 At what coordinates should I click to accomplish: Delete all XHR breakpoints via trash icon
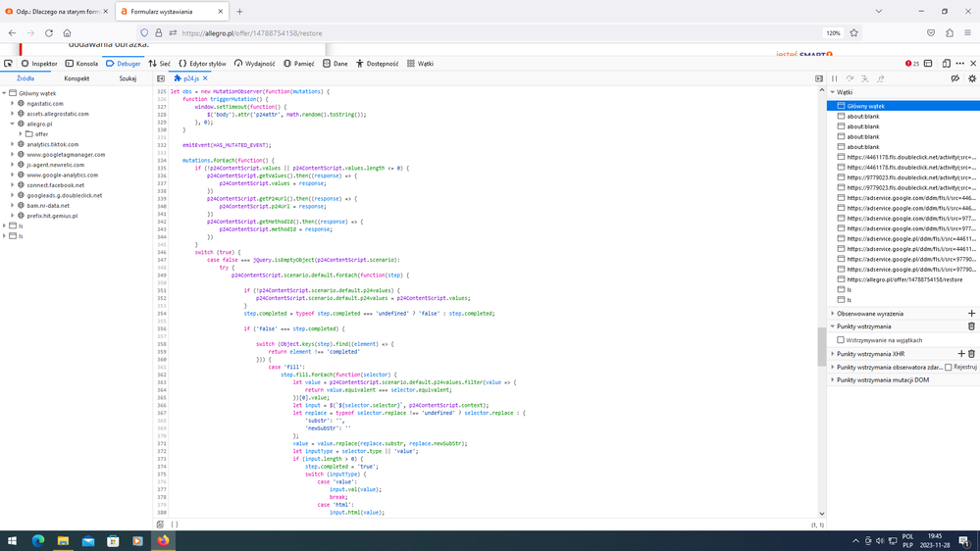click(x=971, y=354)
